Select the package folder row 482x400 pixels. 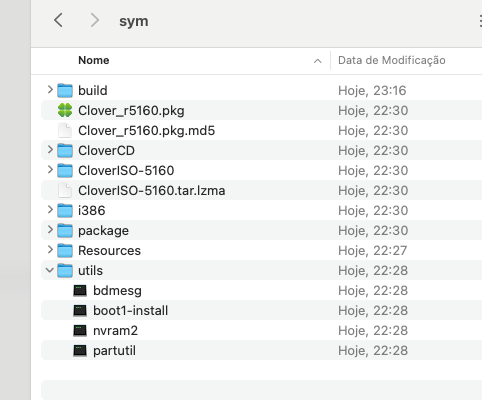[x=261, y=230]
